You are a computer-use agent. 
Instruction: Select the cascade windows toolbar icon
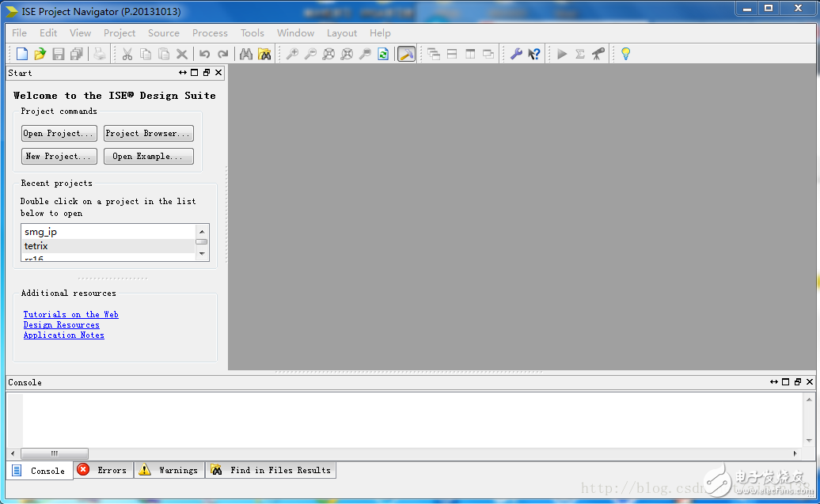[x=434, y=53]
